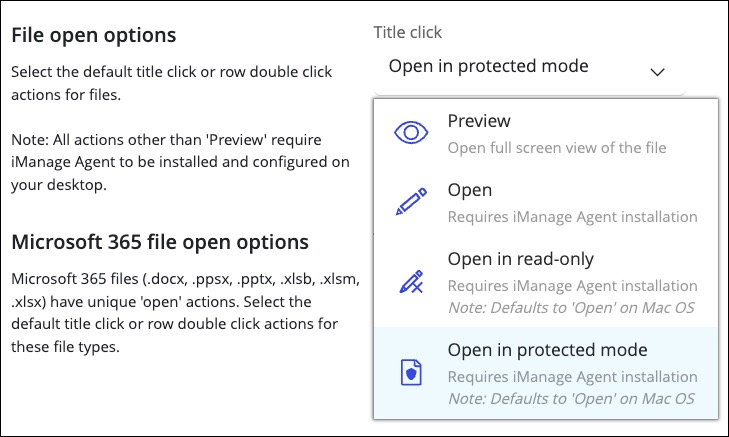
Task: Click 'Open full screen view of the file' text
Action: 557,148
